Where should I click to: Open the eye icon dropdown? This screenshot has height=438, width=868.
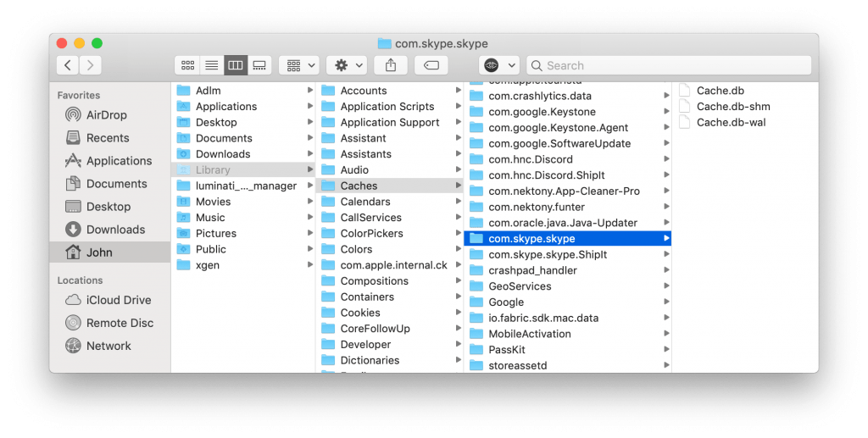pyautogui.click(x=499, y=65)
